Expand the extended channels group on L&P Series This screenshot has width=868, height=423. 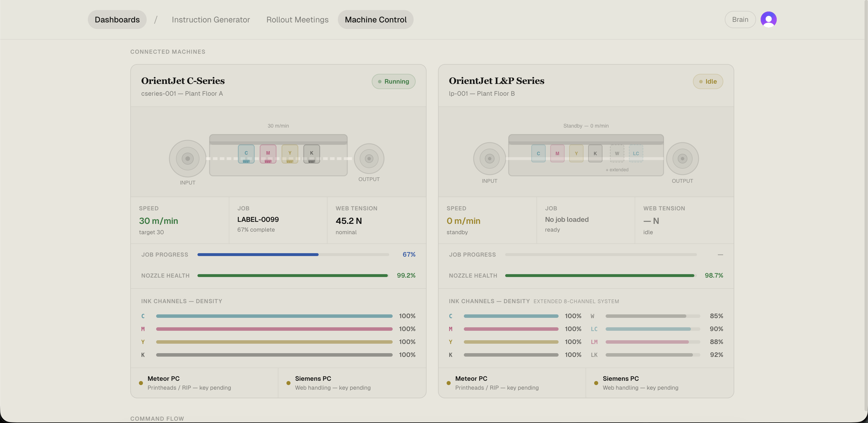(617, 170)
